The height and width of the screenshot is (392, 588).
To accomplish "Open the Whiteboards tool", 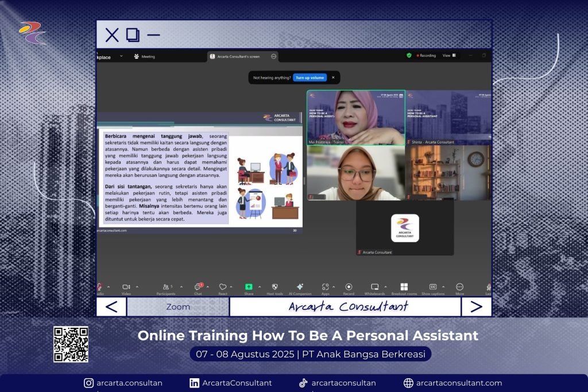I will coord(374,287).
